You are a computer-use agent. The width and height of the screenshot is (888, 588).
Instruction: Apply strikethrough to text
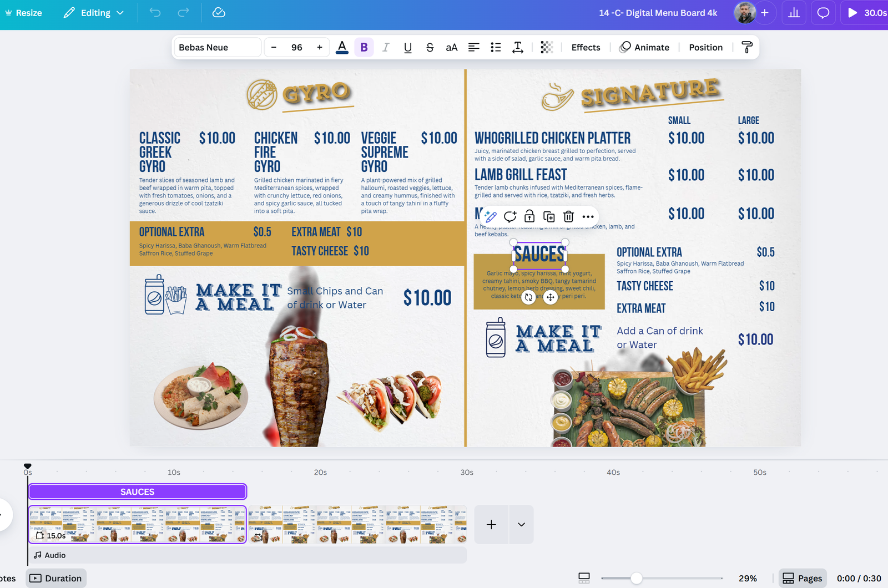[430, 48]
